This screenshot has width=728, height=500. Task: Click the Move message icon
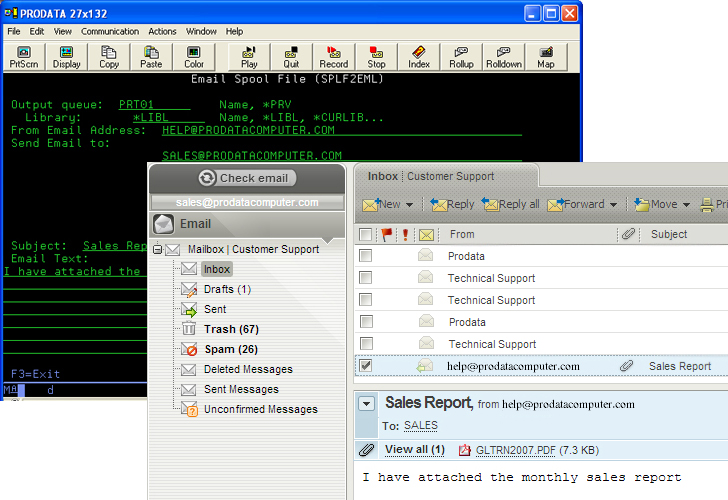(642, 204)
